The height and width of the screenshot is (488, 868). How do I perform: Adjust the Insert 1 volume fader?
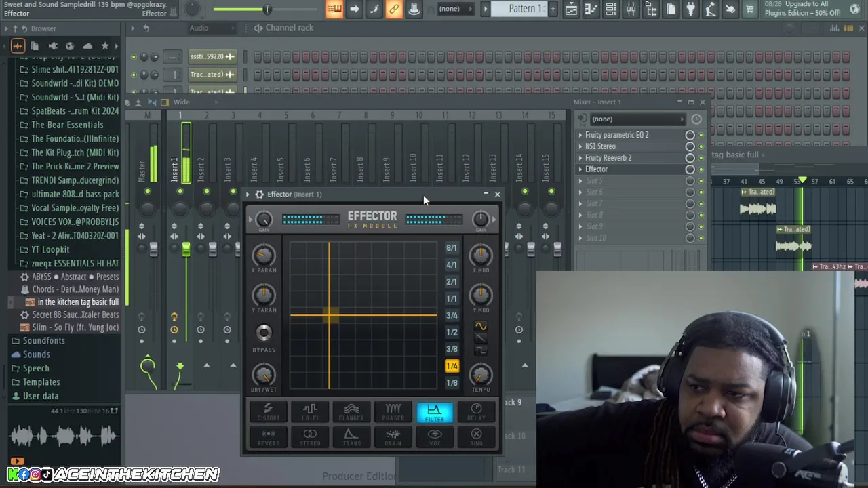(186, 250)
